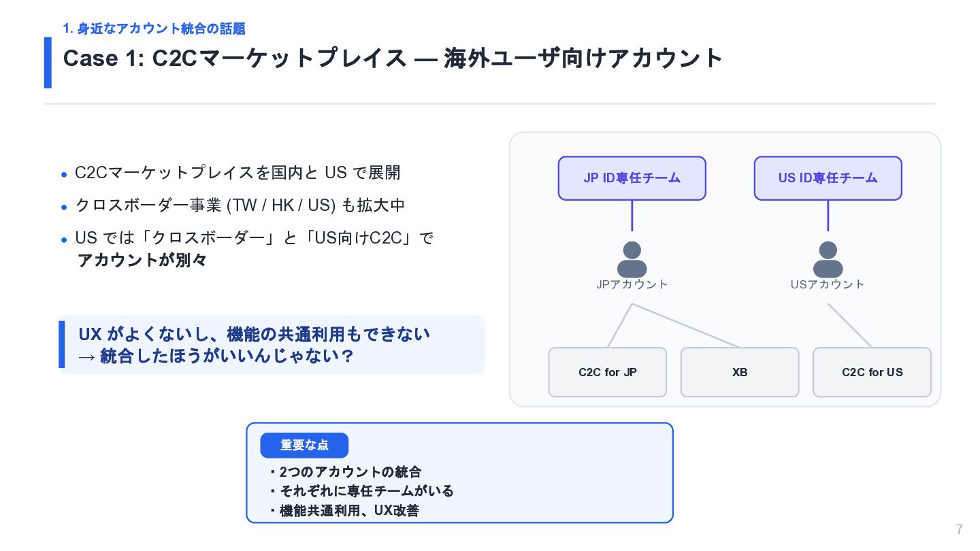Screen dimensions: 980x551
Task: Click bold text アカウントが別々
Action: click(x=142, y=260)
